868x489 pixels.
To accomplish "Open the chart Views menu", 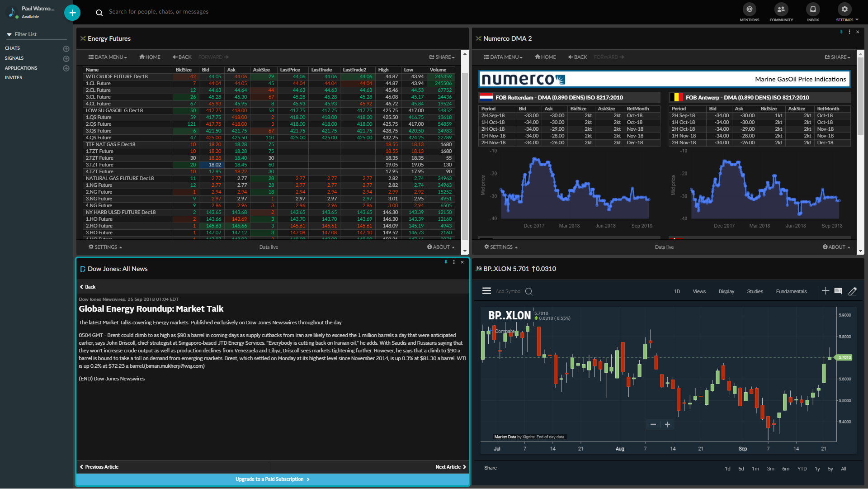I will click(699, 292).
